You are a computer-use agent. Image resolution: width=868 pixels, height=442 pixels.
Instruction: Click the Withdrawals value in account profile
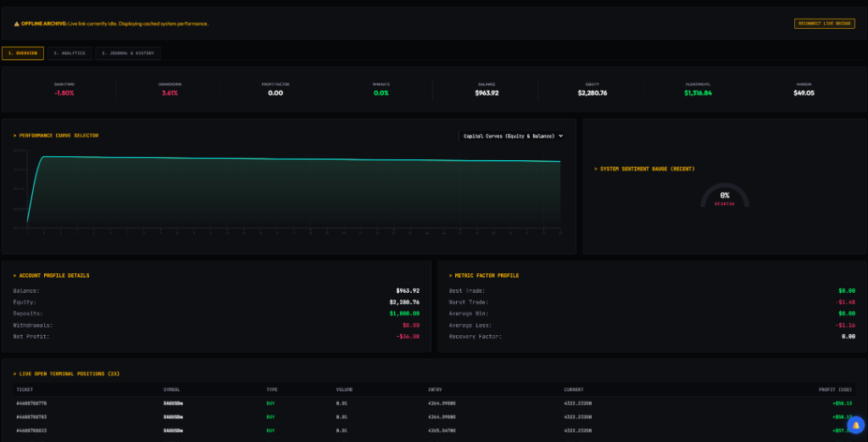tap(411, 325)
